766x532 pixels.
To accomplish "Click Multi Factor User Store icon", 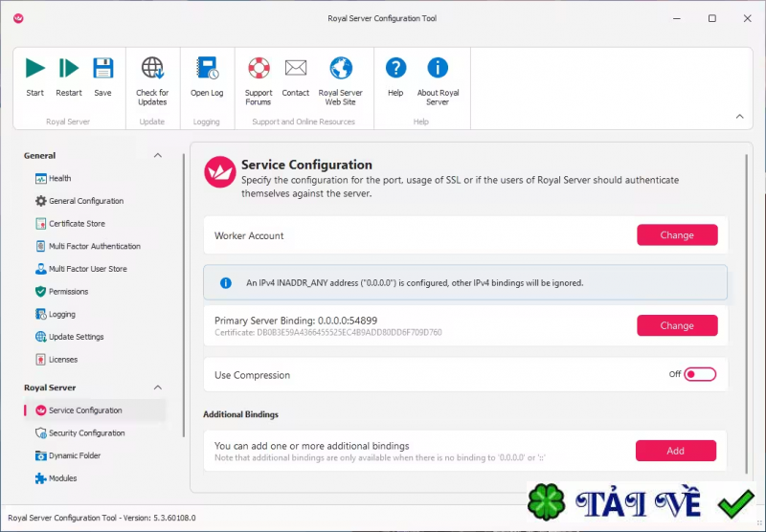I will coord(40,269).
